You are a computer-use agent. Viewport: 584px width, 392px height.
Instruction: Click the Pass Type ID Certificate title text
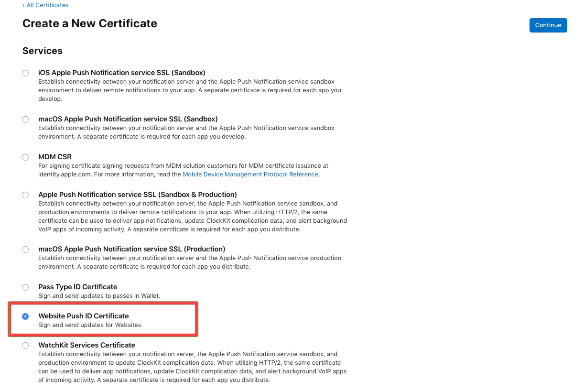tap(77, 287)
